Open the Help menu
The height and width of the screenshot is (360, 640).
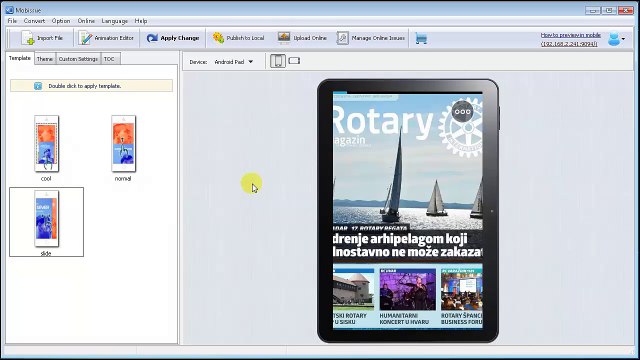pos(141,21)
